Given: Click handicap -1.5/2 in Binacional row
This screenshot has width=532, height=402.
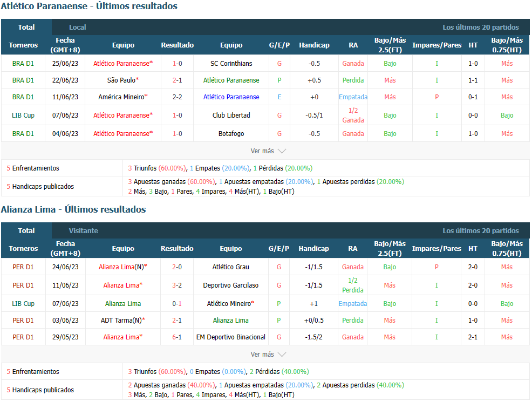Looking at the screenshot, I should pos(313,337).
